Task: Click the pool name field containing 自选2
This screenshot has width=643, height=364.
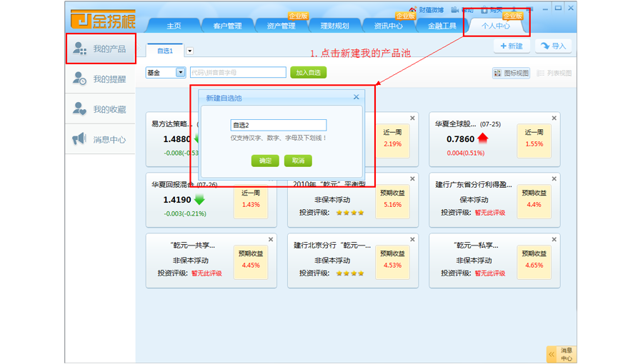Action: tap(278, 125)
